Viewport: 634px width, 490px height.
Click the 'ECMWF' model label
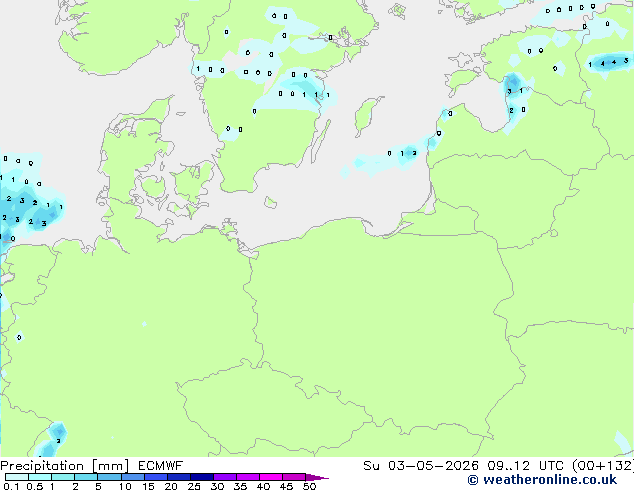click(160, 466)
